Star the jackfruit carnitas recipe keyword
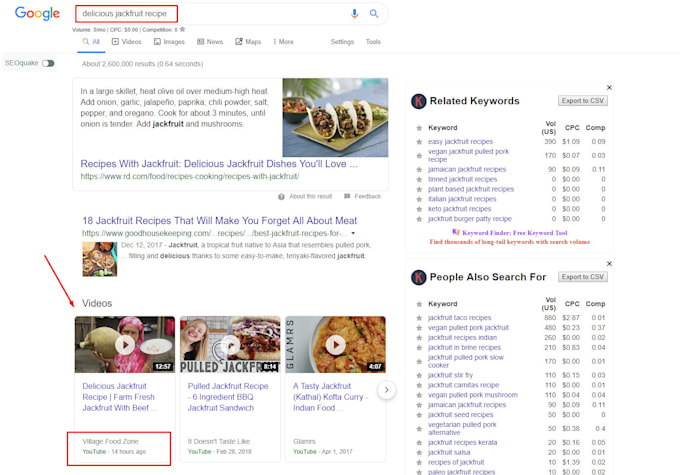This screenshot has width=680, height=475. coord(419,386)
